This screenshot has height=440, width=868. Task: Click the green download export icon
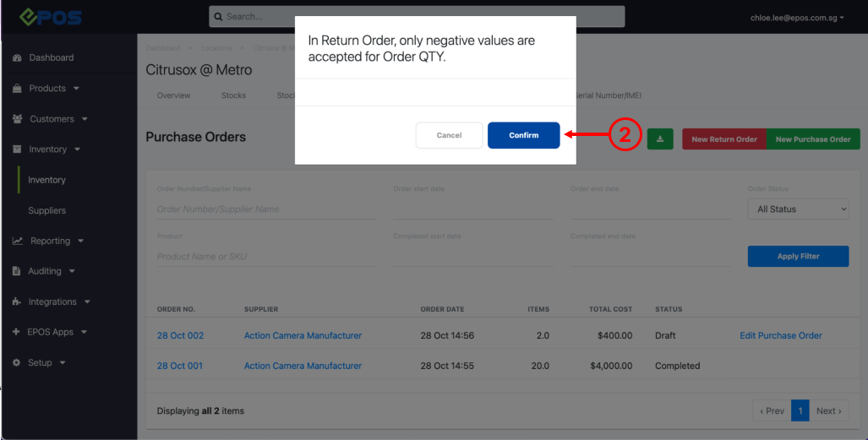click(x=660, y=139)
